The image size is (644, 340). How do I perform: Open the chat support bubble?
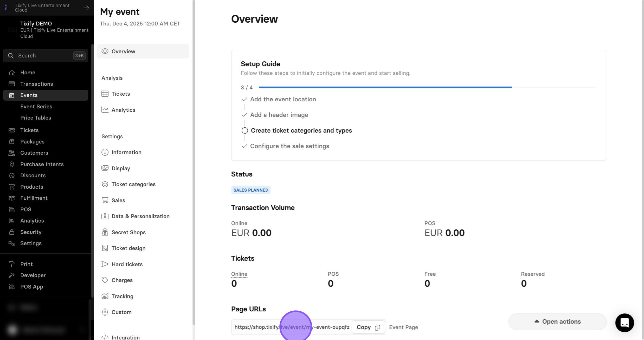(624, 323)
